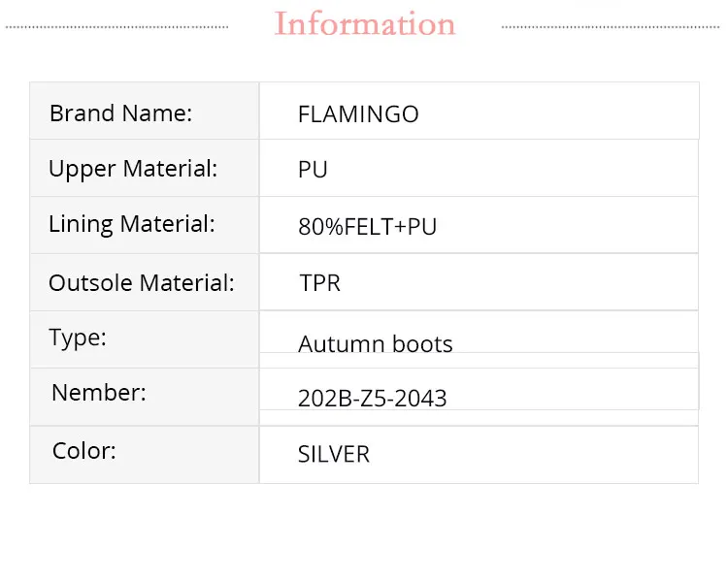The width and height of the screenshot is (728, 580).
Task: Select the TPR outsole value
Action: [x=319, y=283]
